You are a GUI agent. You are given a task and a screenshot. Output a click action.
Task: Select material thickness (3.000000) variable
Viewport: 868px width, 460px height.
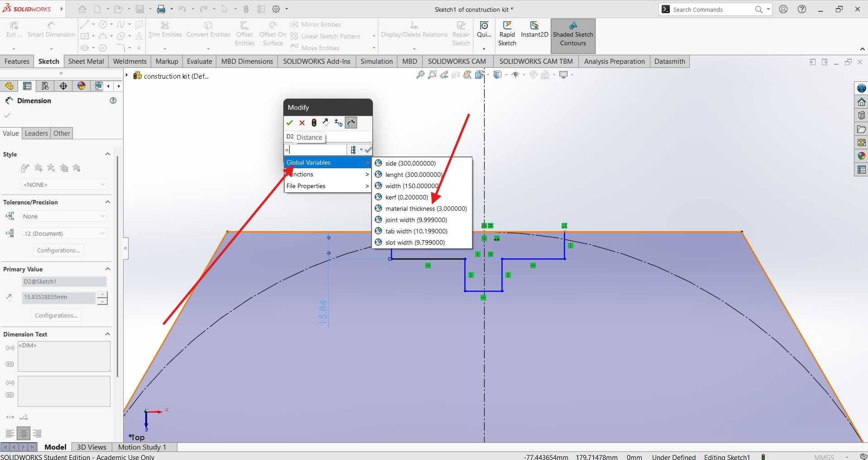click(x=422, y=209)
